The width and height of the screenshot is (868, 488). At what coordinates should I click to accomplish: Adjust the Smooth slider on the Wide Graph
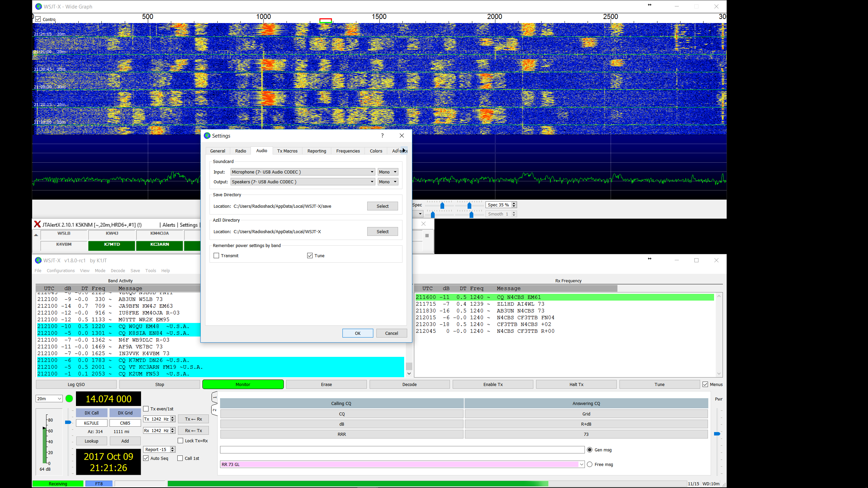pos(471,214)
